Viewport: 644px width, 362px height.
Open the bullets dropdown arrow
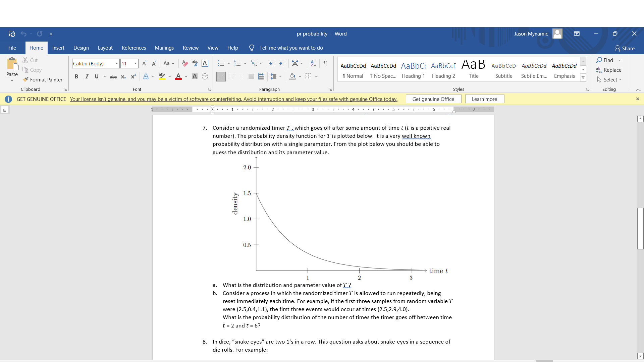pyautogui.click(x=228, y=63)
